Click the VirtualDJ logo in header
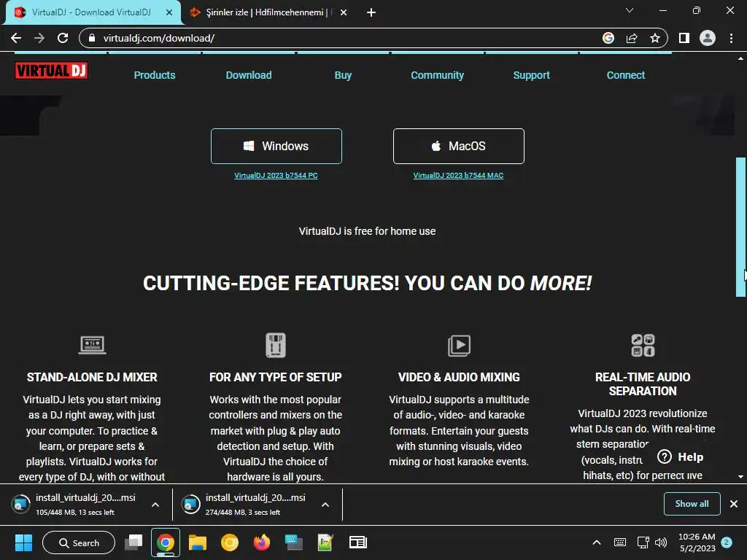Image resolution: width=747 pixels, height=560 pixels. 51,71
